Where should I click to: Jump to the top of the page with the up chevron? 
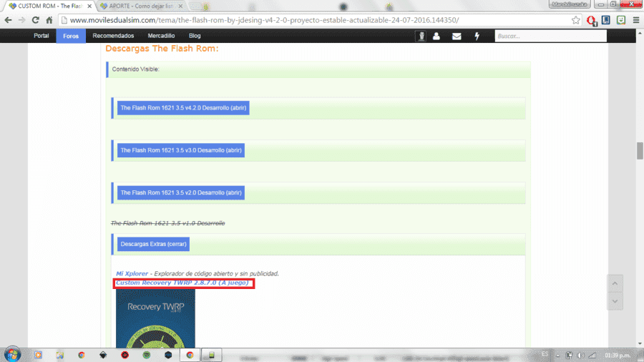[x=615, y=283]
